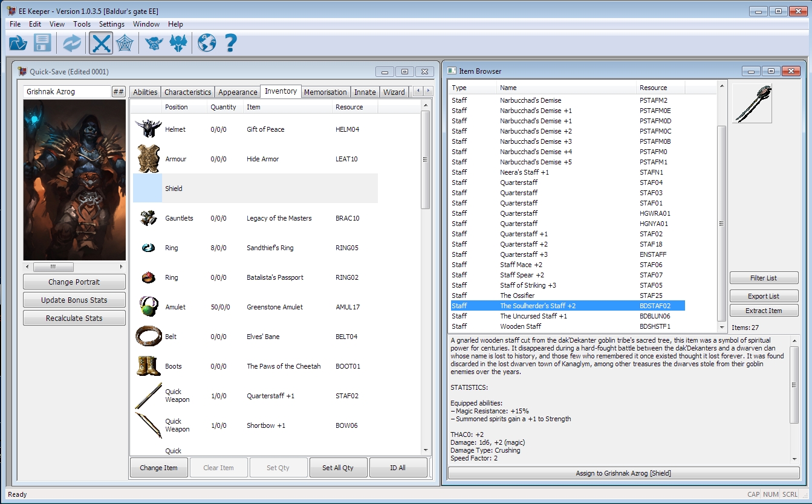Click the tab strip left arrow
Viewport: 812px width, 504px height.
[x=418, y=91]
